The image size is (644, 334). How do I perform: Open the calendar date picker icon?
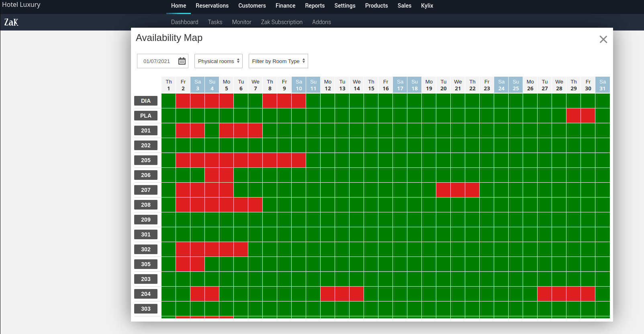(x=182, y=61)
